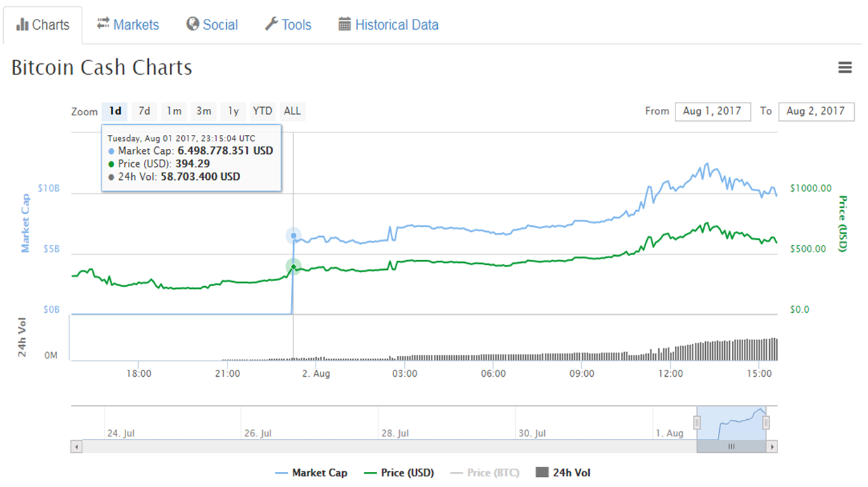Click the 28. Jul navigator date label
Viewport: 868px width, 487px height.
(x=396, y=433)
